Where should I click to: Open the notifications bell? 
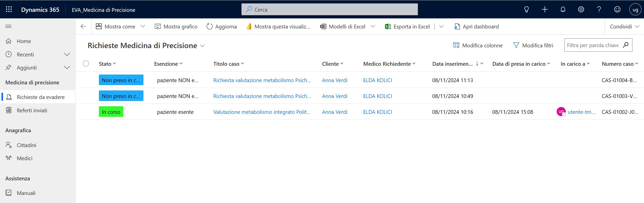[x=563, y=10]
